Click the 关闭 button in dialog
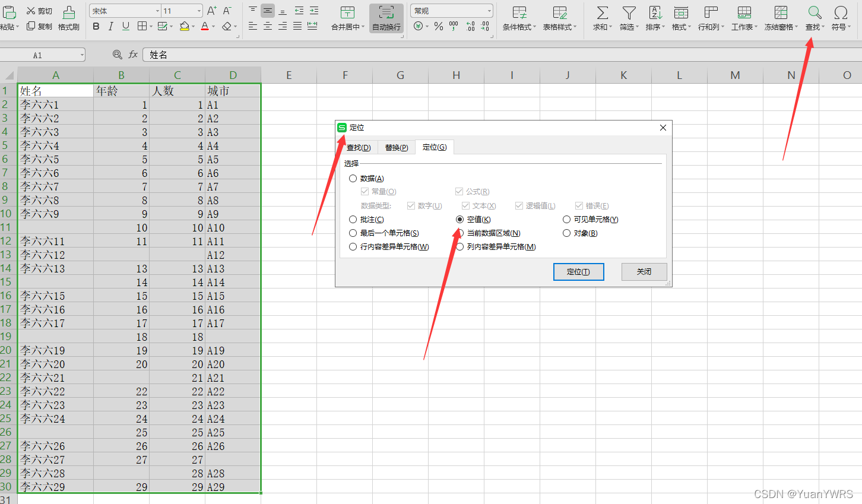Viewport: 862px width, 504px height. coord(644,272)
